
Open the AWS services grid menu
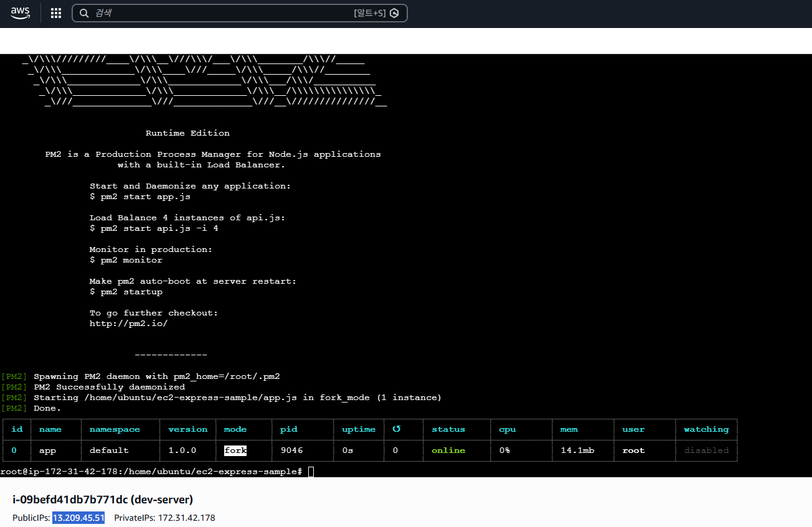click(56, 13)
